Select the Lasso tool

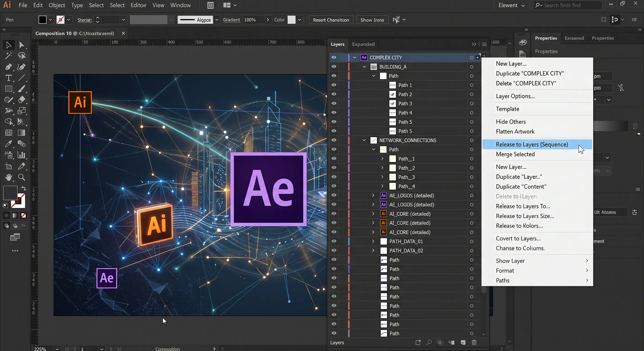(21, 56)
